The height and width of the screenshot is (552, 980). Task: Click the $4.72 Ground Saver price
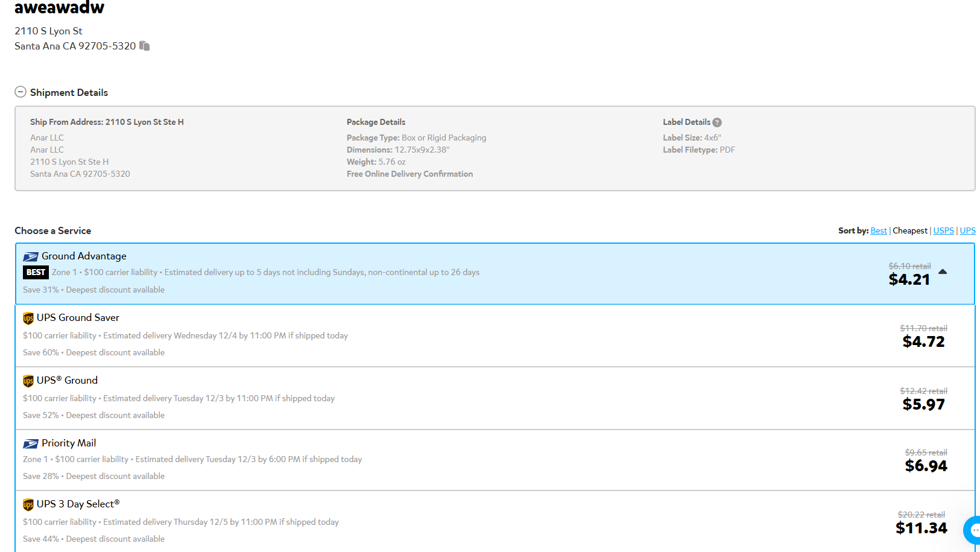pos(924,341)
